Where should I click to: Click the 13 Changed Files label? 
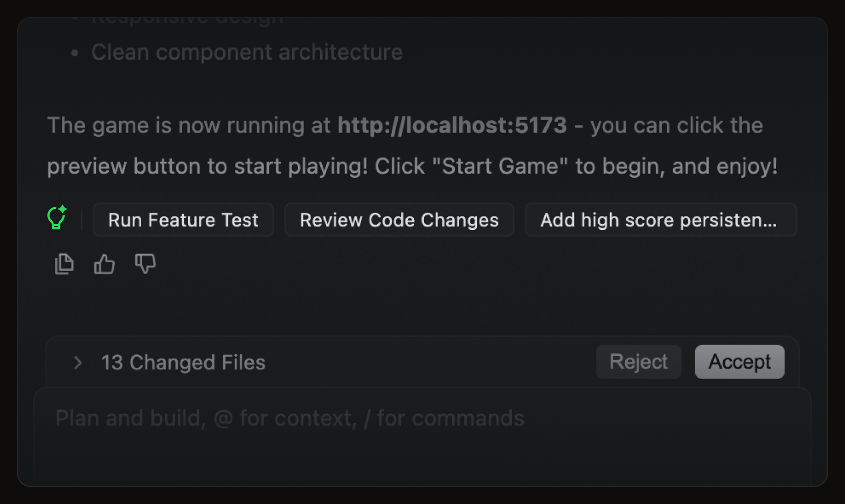coord(183,362)
